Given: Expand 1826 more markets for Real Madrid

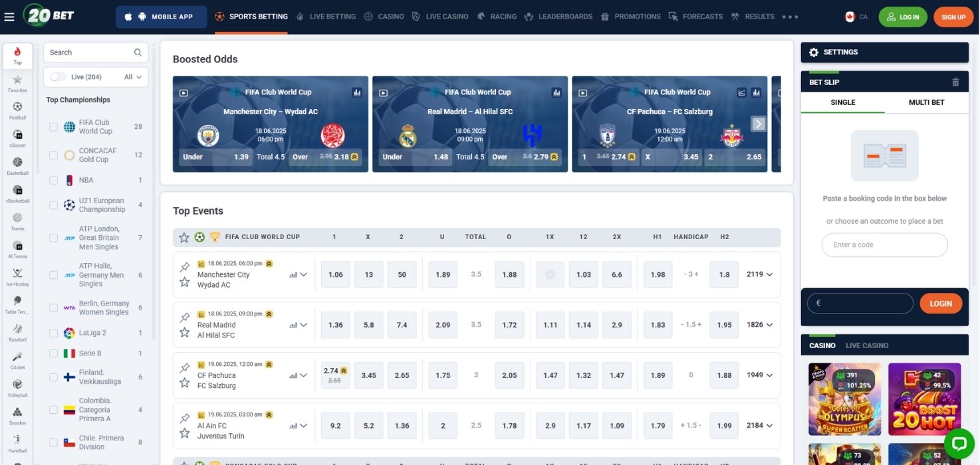Looking at the screenshot, I should (x=760, y=325).
